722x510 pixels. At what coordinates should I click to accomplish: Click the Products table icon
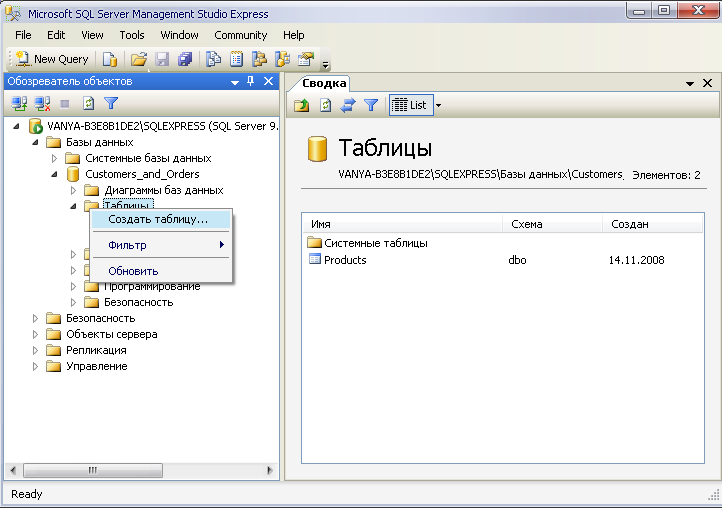315,259
